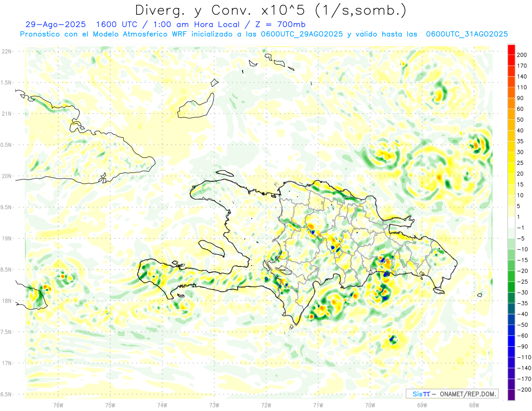The width and height of the screenshot is (532, 411).
Task: Click the latitude label '19N'
Action: tap(7, 238)
